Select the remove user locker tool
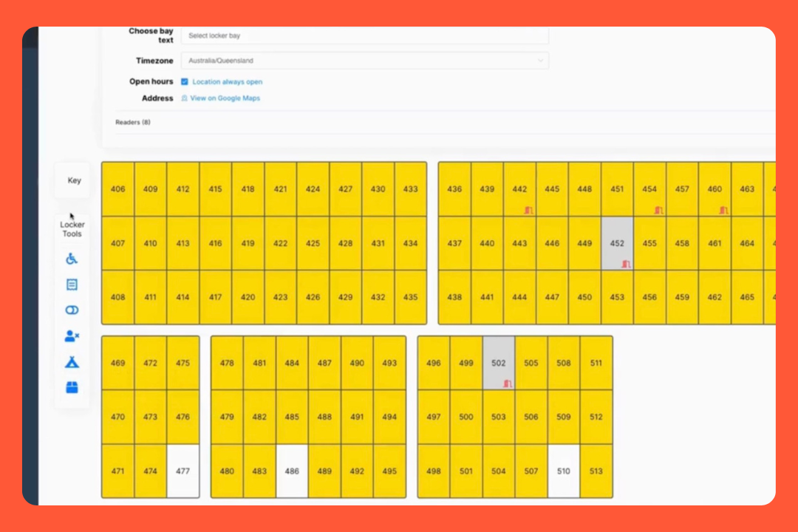Screen dimensions: 798x532 (x=72, y=336)
